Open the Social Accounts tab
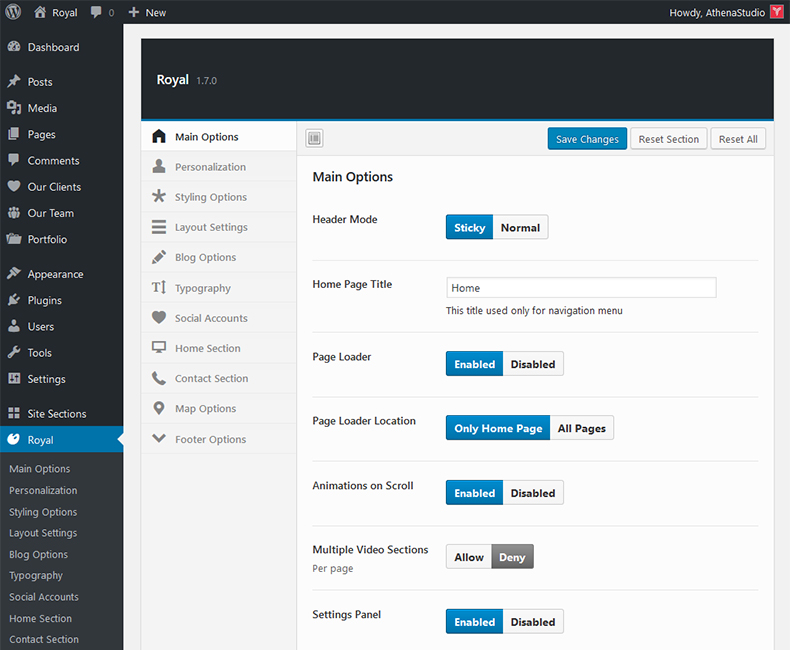Image resolution: width=790 pixels, height=650 pixels. (x=219, y=317)
